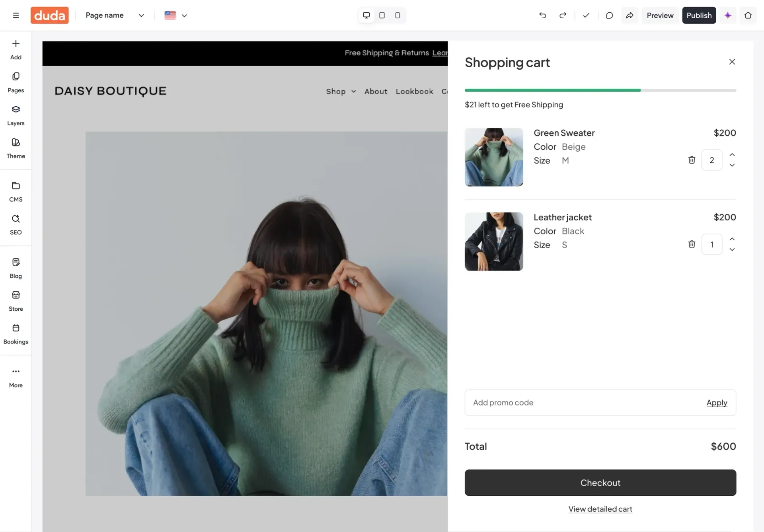Image resolution: width=764 pixels, height=532 pixels.
Task: Click the Checkout button
Action: pyautogui.click(x=600, y=483)
